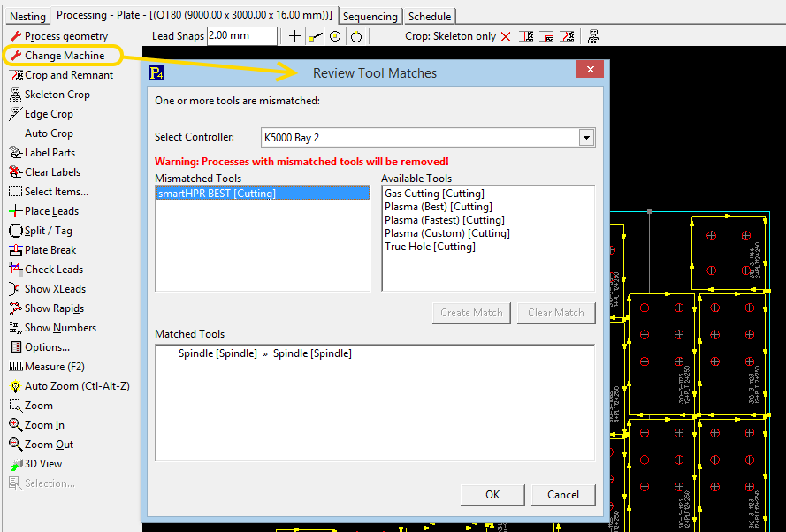
Task: Activate the Measure (F2) tool
Action: click(x=47, y=367)
